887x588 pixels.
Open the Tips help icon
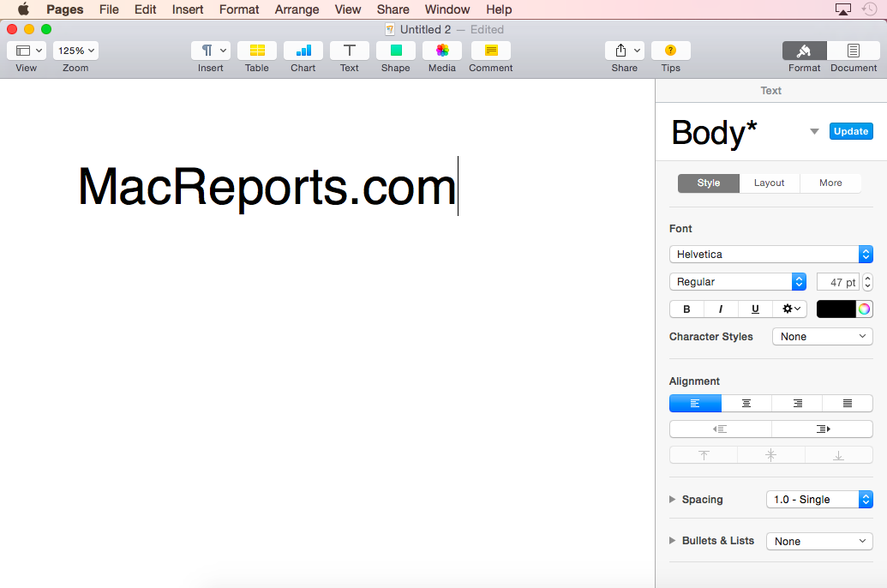click(x=670, y=51)
